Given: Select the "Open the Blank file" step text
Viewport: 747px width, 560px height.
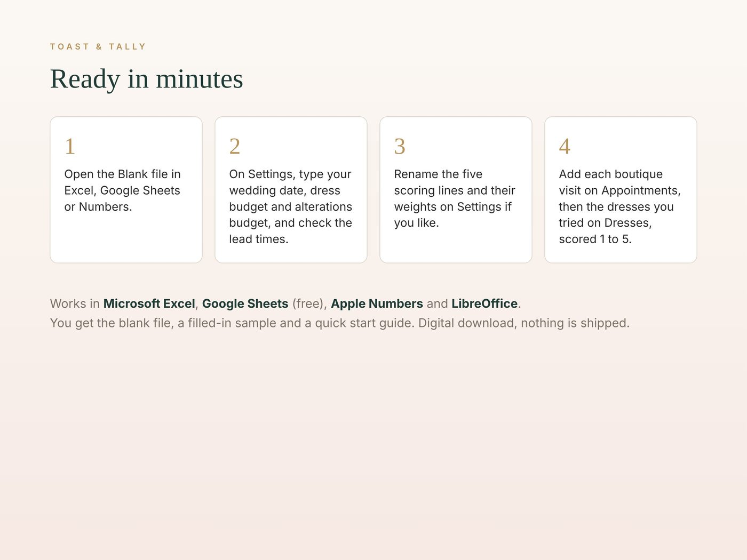Looking at the screenshot, I should (123, 190).
